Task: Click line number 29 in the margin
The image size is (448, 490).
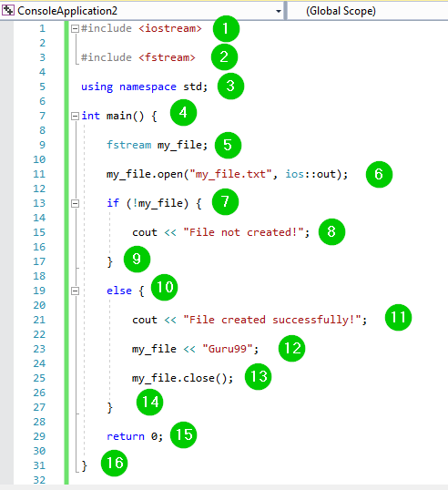Action: point(39,436)
